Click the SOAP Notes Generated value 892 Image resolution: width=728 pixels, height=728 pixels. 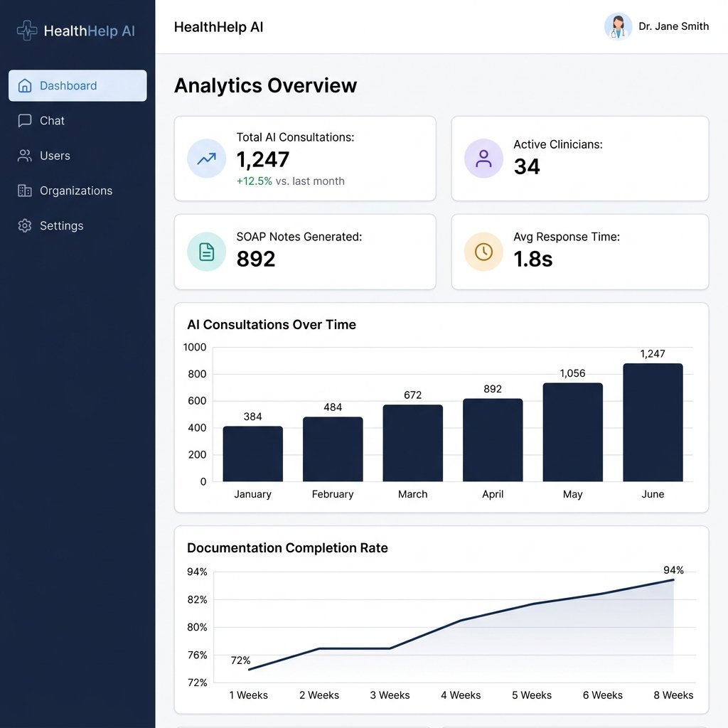(256, 259)
